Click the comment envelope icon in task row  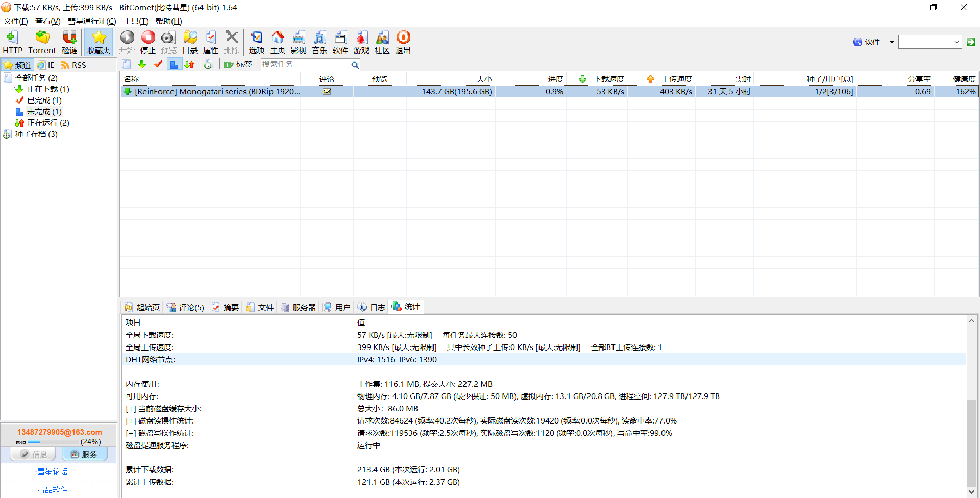coord(327,92)
